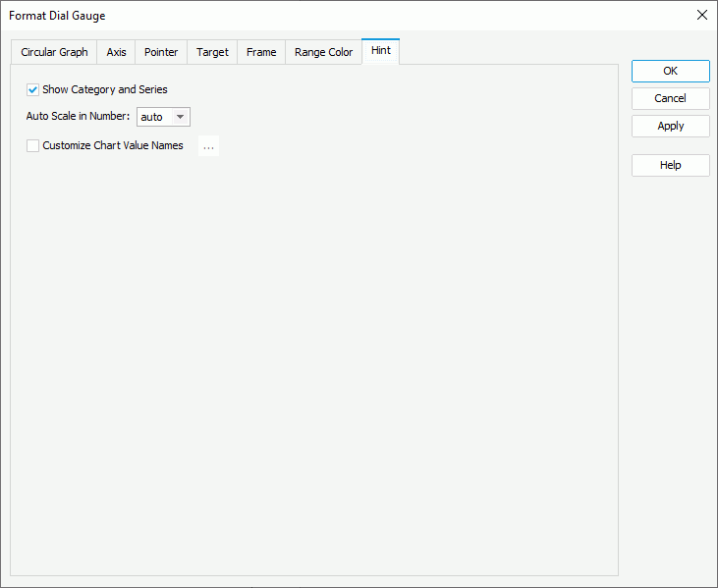718x588 pixels.
Task: Close the Format Dial Gauge dialog
Action: coord(701,15)
